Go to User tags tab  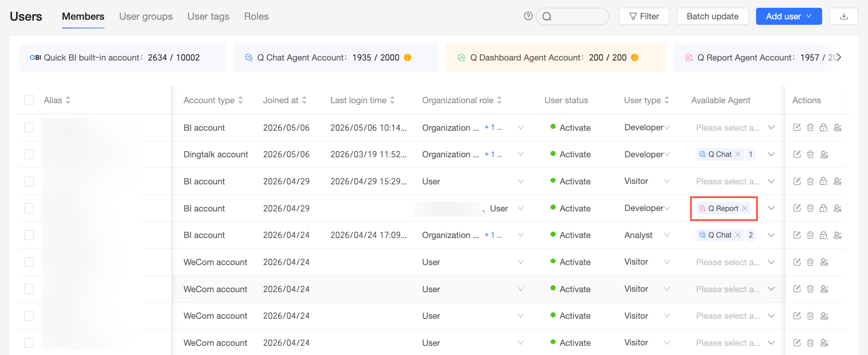click(208, 17)
